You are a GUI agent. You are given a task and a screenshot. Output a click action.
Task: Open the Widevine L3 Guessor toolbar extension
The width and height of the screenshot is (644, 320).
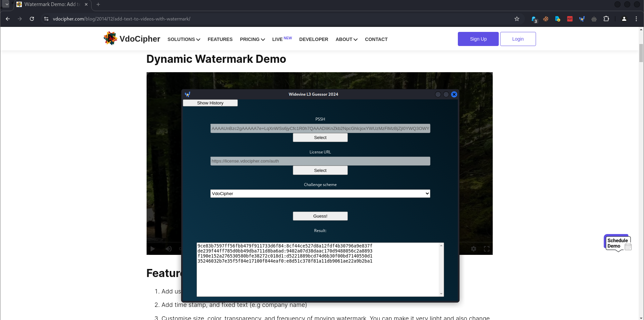[x=582, y=19]
